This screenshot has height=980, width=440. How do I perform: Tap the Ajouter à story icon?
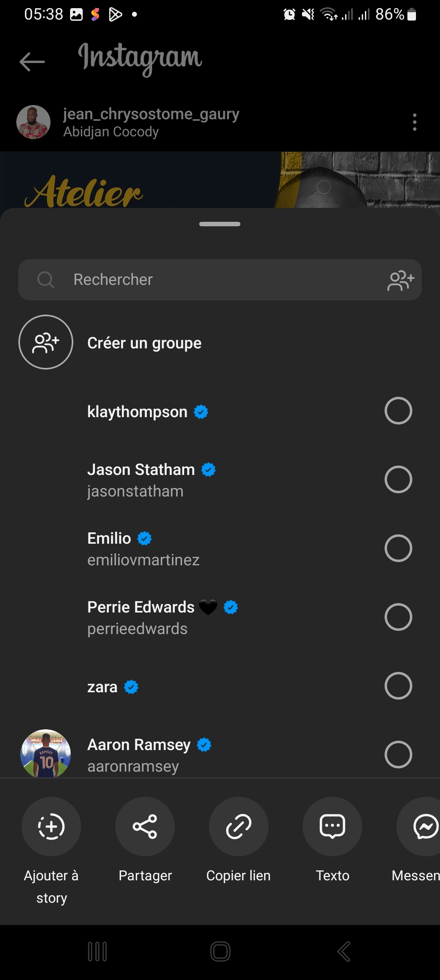[51, 827]
